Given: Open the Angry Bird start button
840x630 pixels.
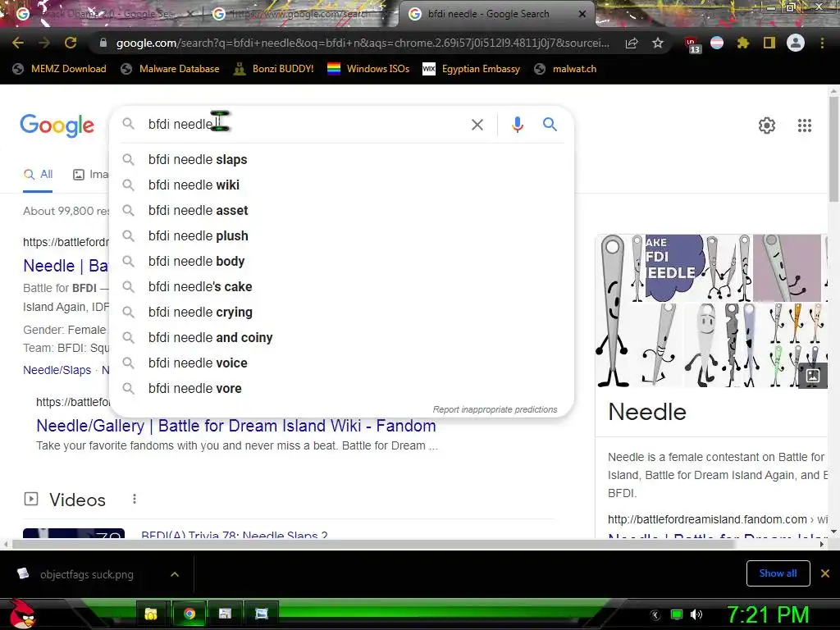Looking at the screenshot, I should pyautogui.click(x=22, y=614).
